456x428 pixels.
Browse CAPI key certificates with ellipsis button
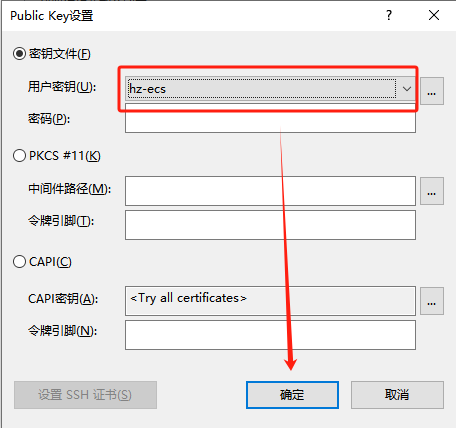(x=432, y=301)
